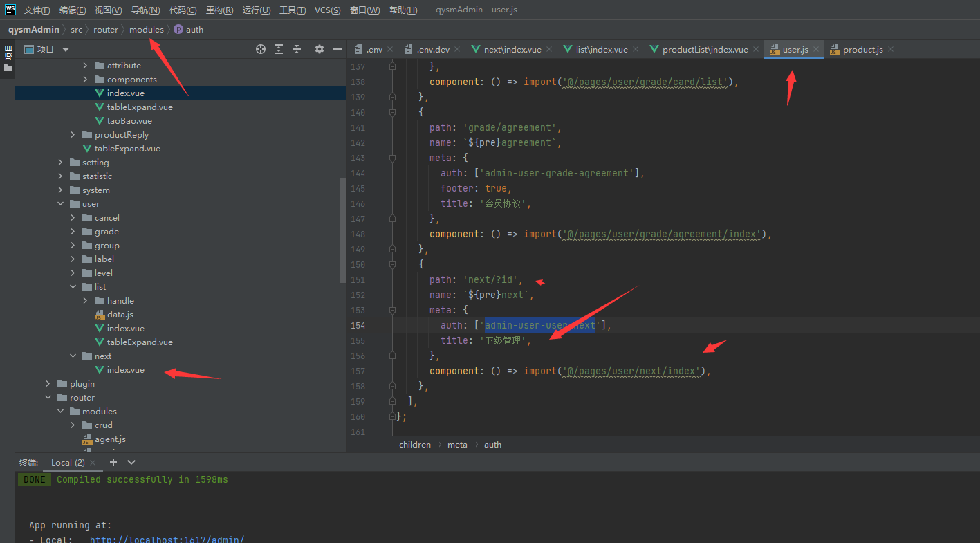Collapse the user folder
Viewport: 980px width, 543px height.
coord(61,204)
